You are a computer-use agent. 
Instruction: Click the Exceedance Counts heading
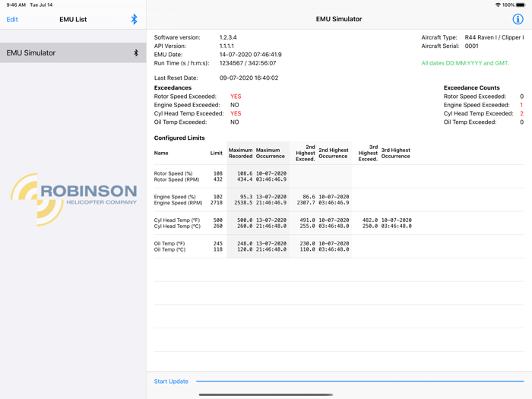(x=472, y=87)
